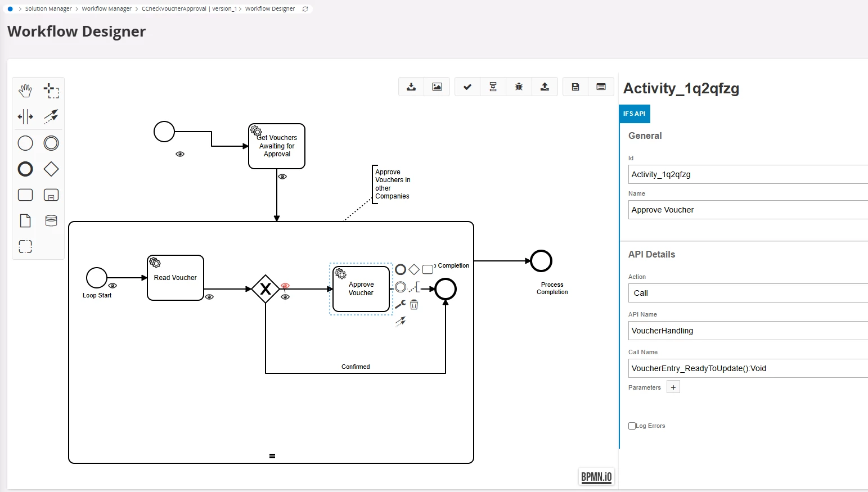Click toolbar icon between checkmark and bug
The height and width of the screenshot is (492, 868).
coord(493,87)
